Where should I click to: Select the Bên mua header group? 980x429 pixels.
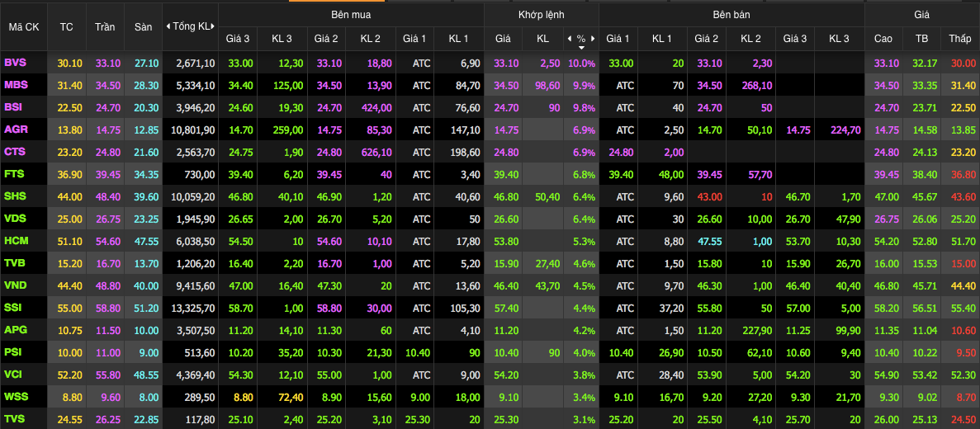tap(351, 16)
